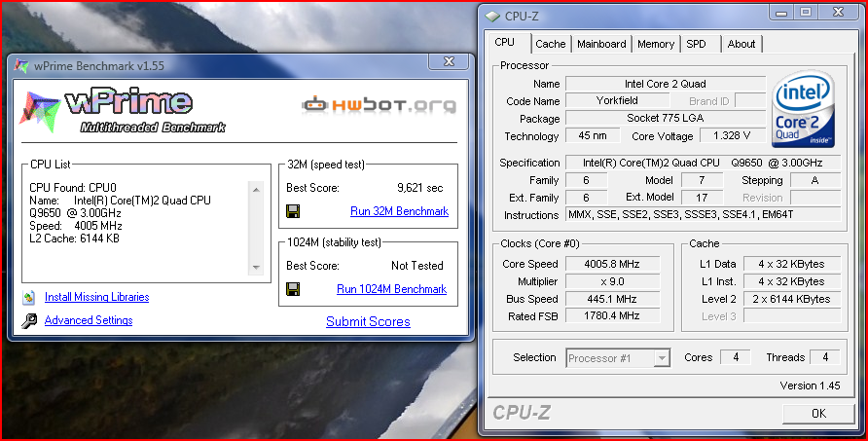Click the Speed: 4005 MHz line in CPU List
868x441 pixels.
76,226
